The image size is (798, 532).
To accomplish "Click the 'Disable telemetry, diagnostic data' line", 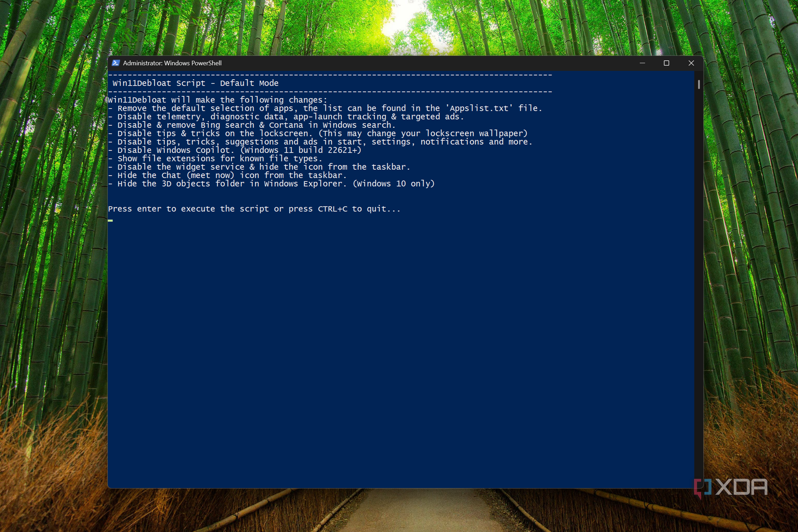I will pyautogui.click(x=286, y=117).
